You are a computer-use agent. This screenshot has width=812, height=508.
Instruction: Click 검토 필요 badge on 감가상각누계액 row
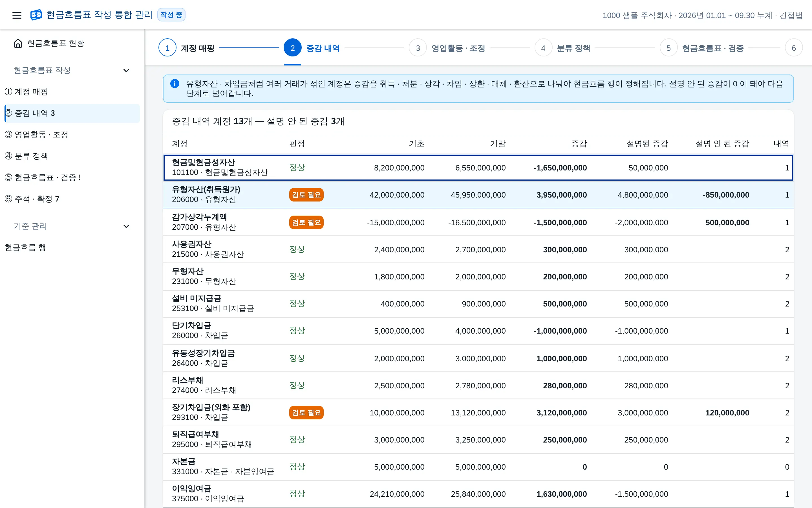306,222
